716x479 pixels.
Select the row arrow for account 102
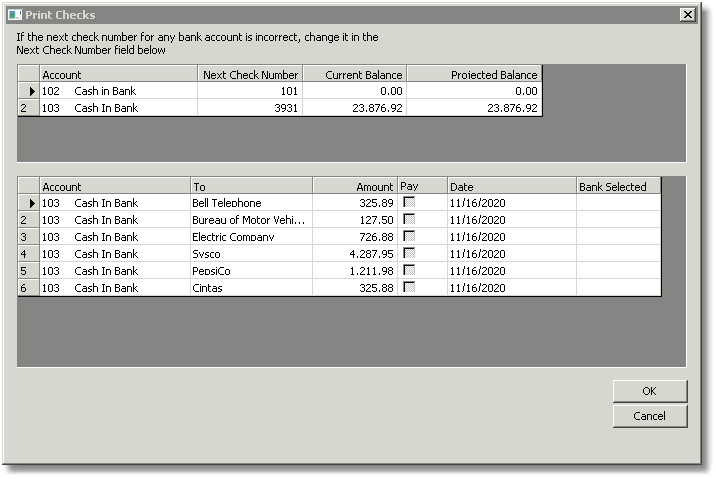point(28,91)
